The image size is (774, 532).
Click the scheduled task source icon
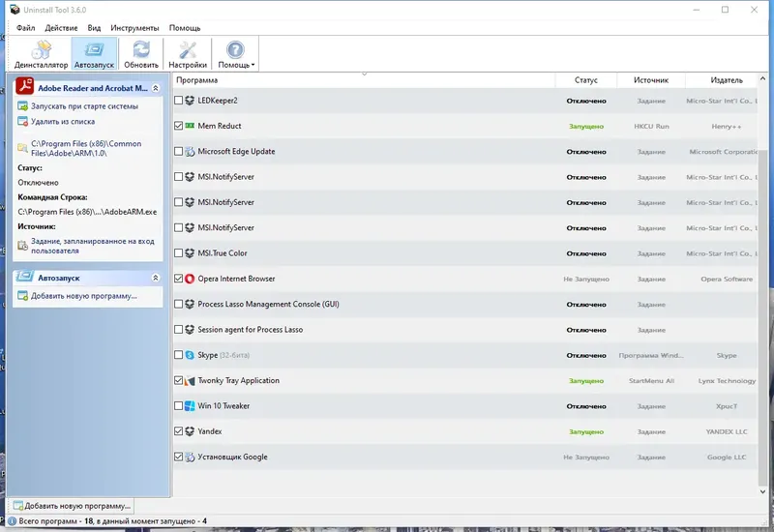tap(22, 246)
